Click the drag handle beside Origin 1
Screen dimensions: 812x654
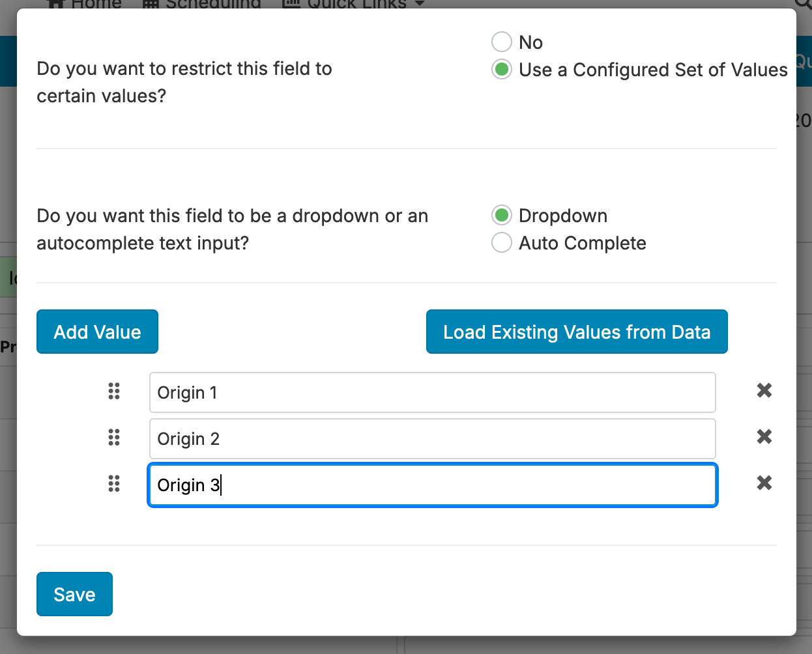pyautogui.click(x=114, y=391)
